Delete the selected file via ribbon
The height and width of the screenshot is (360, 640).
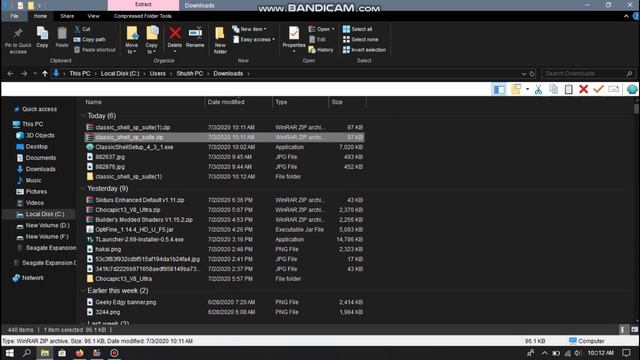point(175,40)
